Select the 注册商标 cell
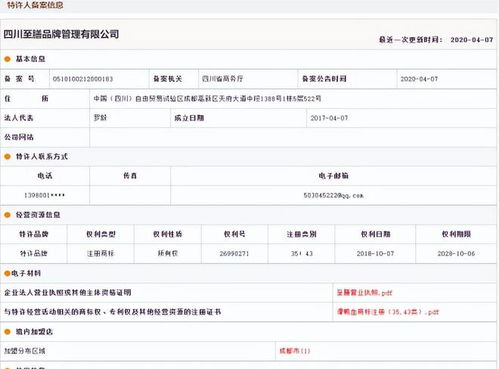This screenshot has width=499, height=369. tap(101, 253)
